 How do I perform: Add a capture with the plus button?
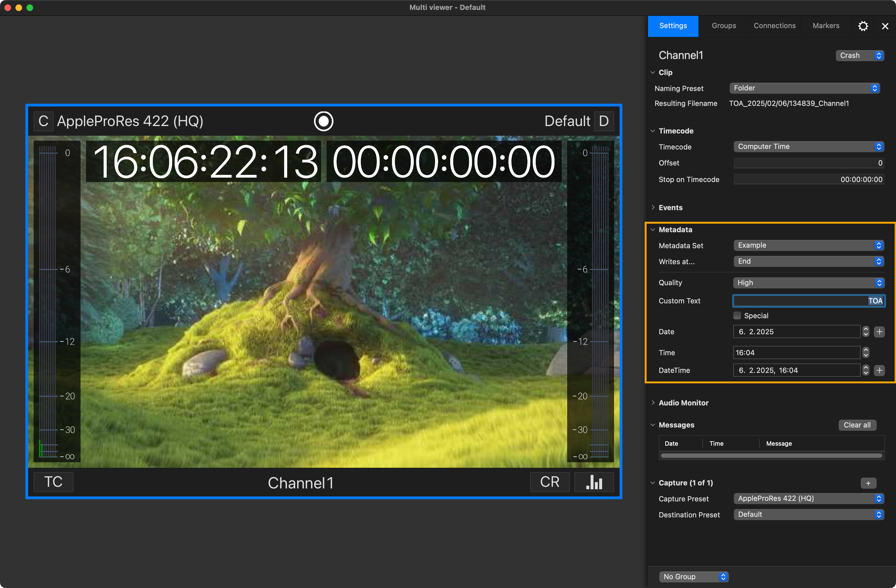pos(868,483)
